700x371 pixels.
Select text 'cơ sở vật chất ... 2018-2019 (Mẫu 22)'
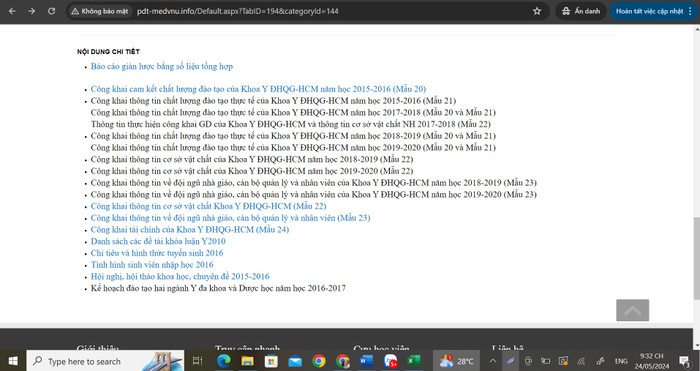point(288,159)
